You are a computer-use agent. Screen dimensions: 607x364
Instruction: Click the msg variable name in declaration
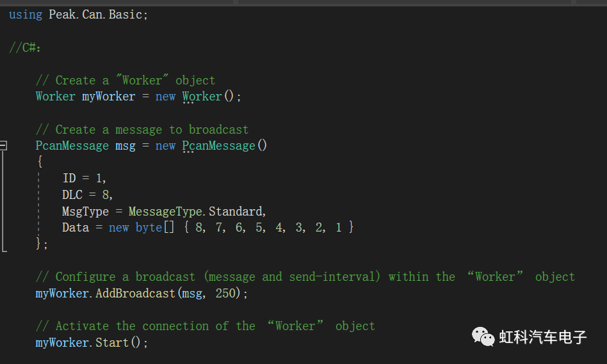(x=125, y=146)
